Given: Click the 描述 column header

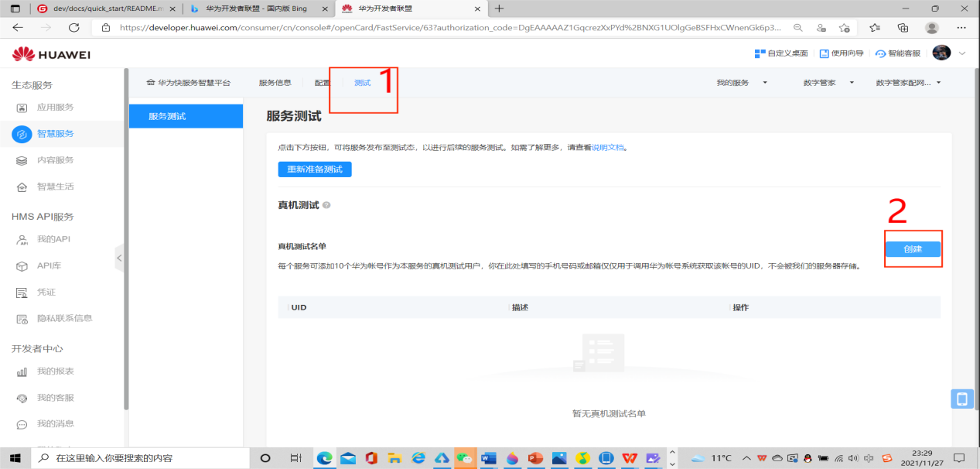Looking at the screenshot, I should [x=520, y=307].
